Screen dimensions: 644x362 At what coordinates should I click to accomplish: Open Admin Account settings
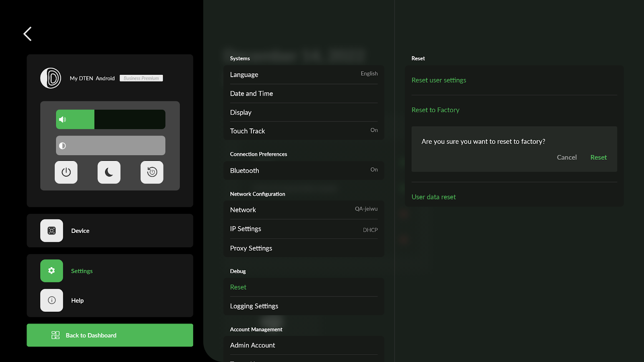click(x=304, y=345)
